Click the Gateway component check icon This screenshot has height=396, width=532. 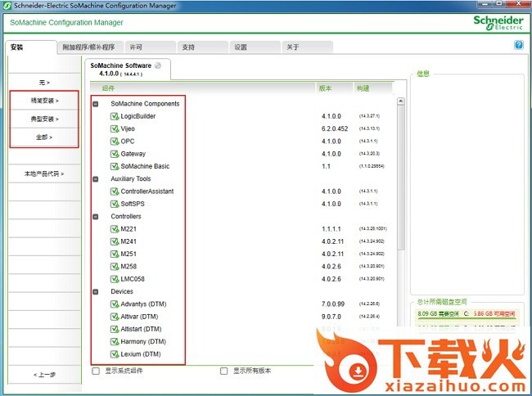coord(115,154)
